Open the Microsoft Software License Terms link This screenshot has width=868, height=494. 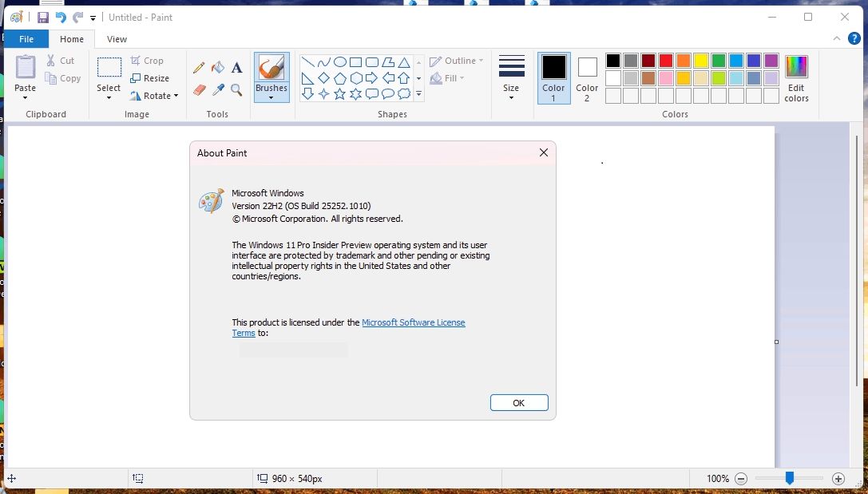[x=414, y=322]
